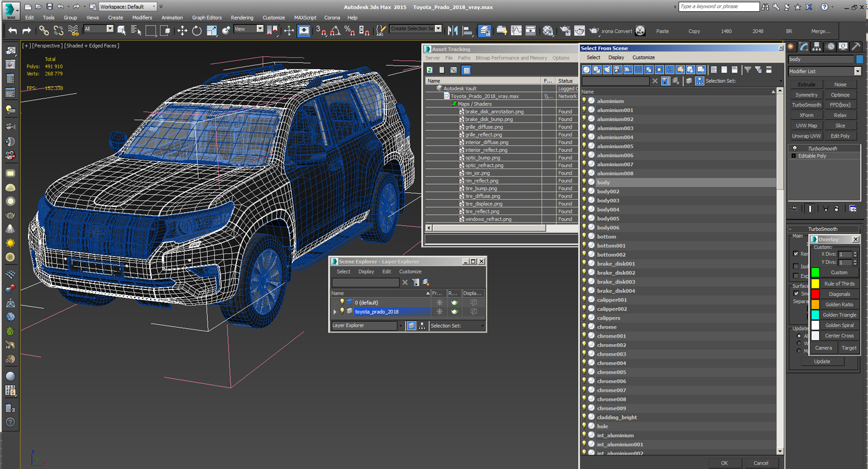
Task: Switch to the Hierarchy command panel
Action: (816, 47)
